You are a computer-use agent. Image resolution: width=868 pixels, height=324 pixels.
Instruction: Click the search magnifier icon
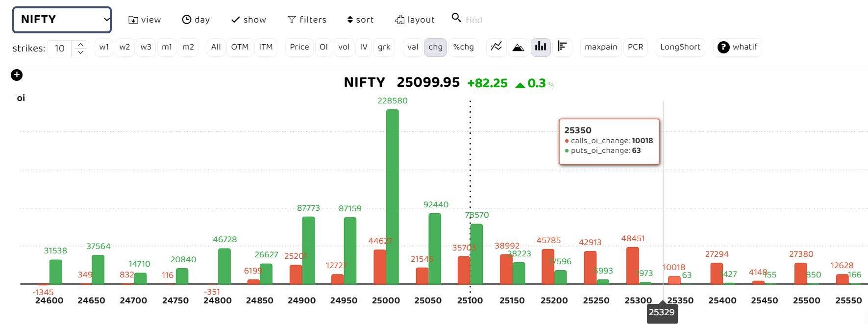pyautogui.click(x=456, y=18)
